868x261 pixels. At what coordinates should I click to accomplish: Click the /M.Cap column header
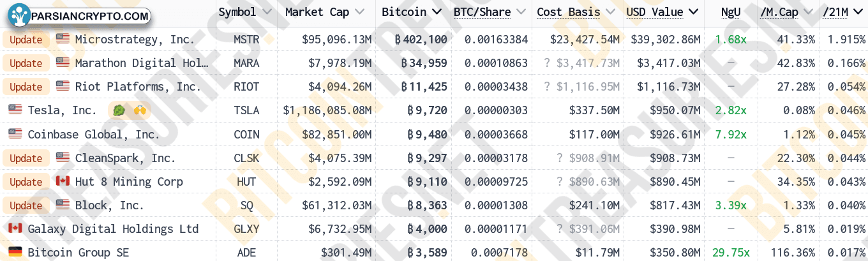pos(785,12)
